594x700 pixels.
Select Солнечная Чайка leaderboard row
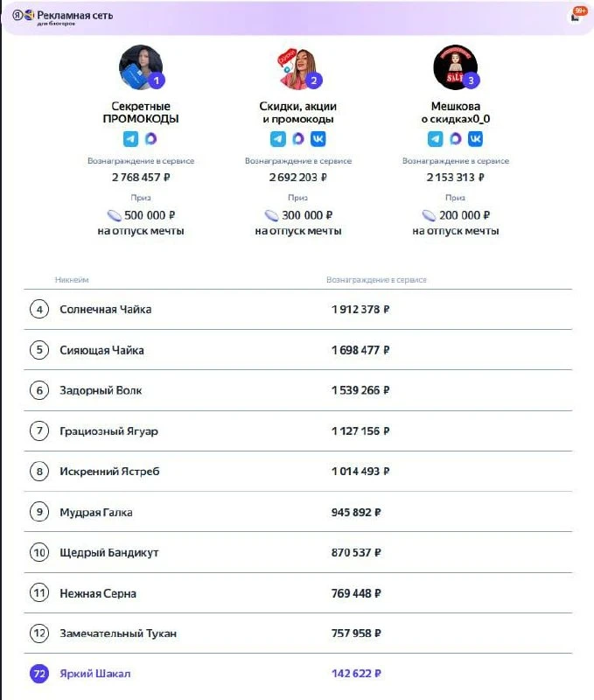(x=298, y=310)
